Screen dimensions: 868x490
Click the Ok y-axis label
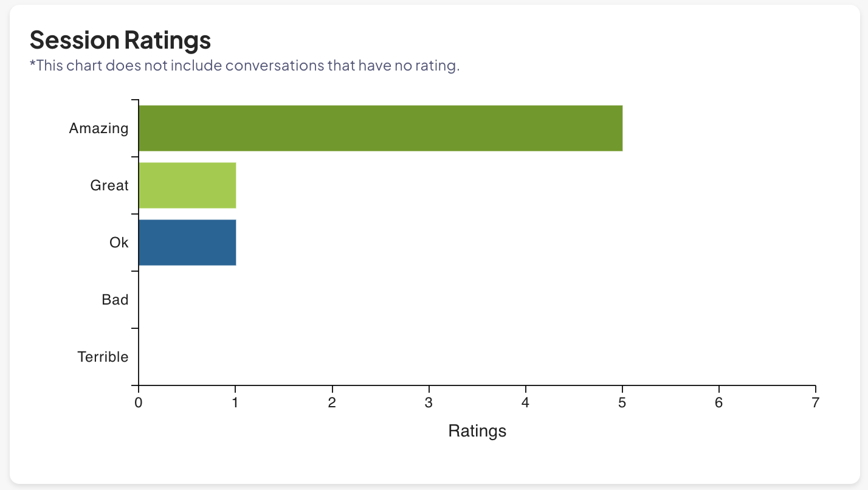click(119, 243)
